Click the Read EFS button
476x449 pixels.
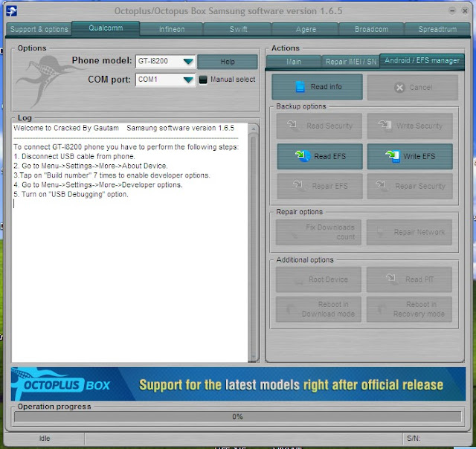[319, 157]
